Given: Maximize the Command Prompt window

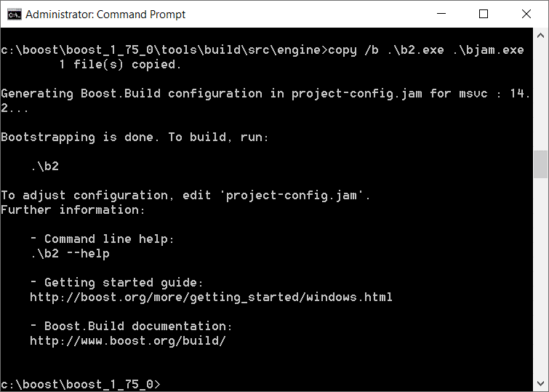Looking at the screenshot, I should (x=484, y=14).
